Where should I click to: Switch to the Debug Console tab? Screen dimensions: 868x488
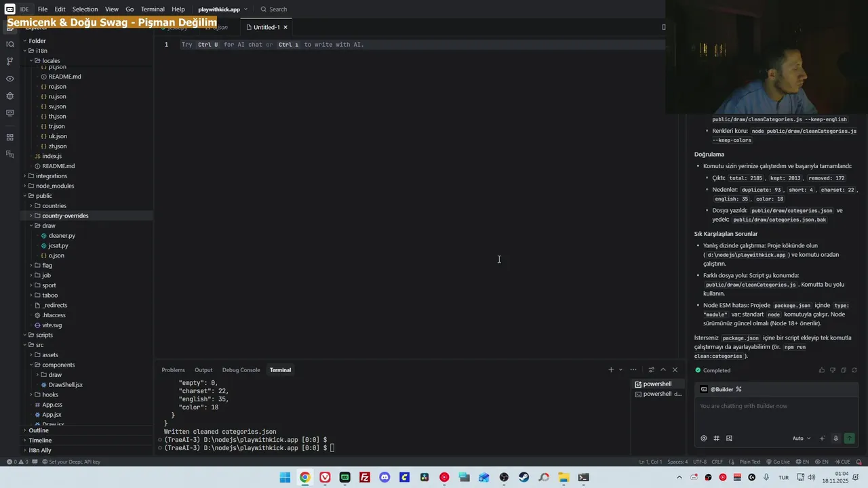(x=241, y=370)
